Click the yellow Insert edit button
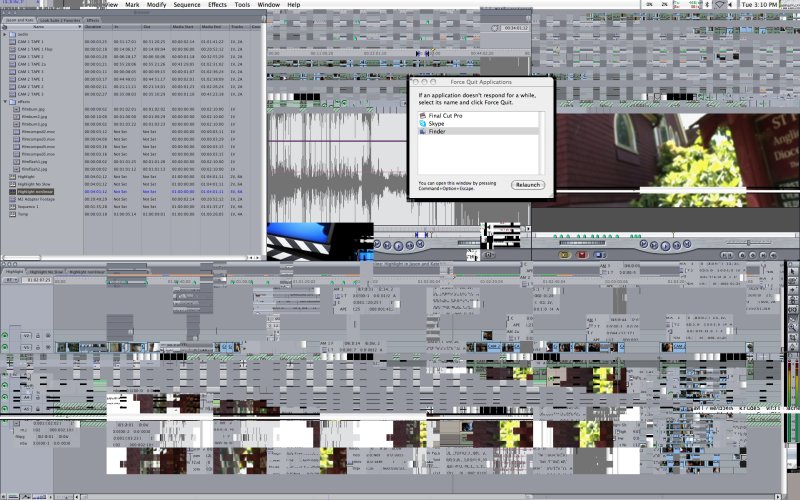Viewport: 800px width, 500px height. tap(564, 255)
